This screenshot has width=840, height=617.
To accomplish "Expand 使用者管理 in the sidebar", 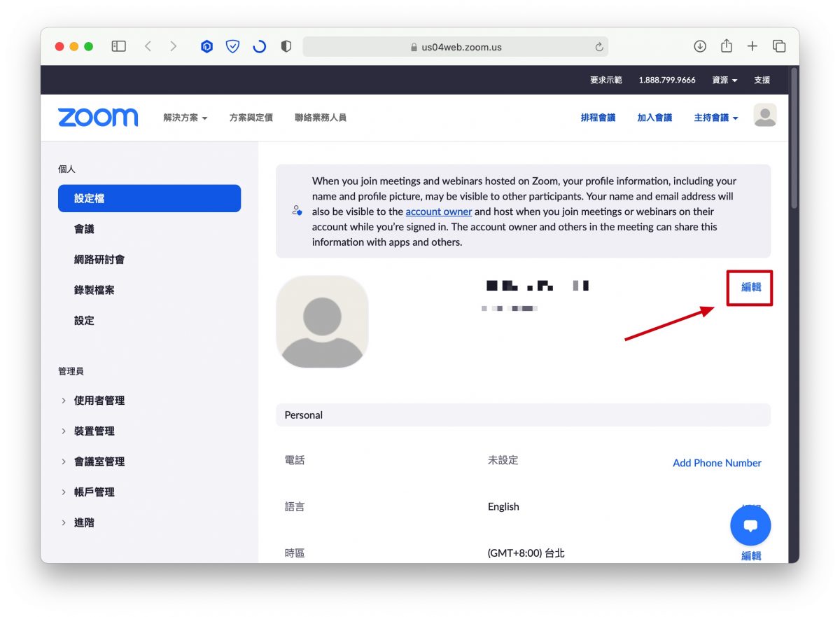I will pyautogui.click(x=99, y=401).
